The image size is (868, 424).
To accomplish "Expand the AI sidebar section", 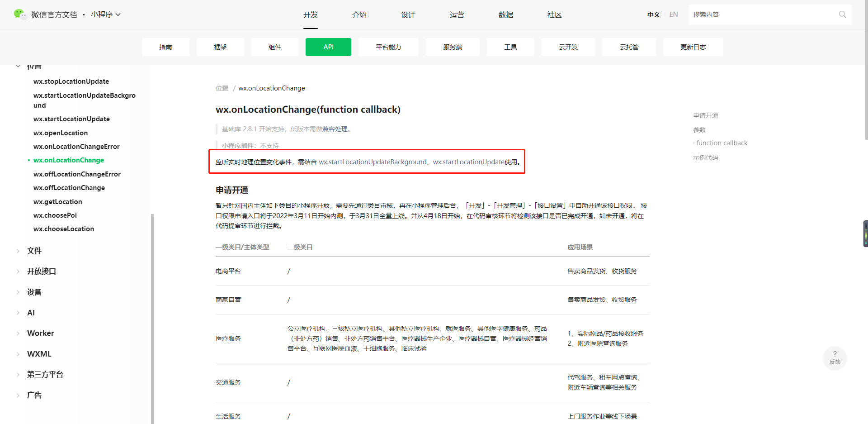I will (x=18, y=313).
